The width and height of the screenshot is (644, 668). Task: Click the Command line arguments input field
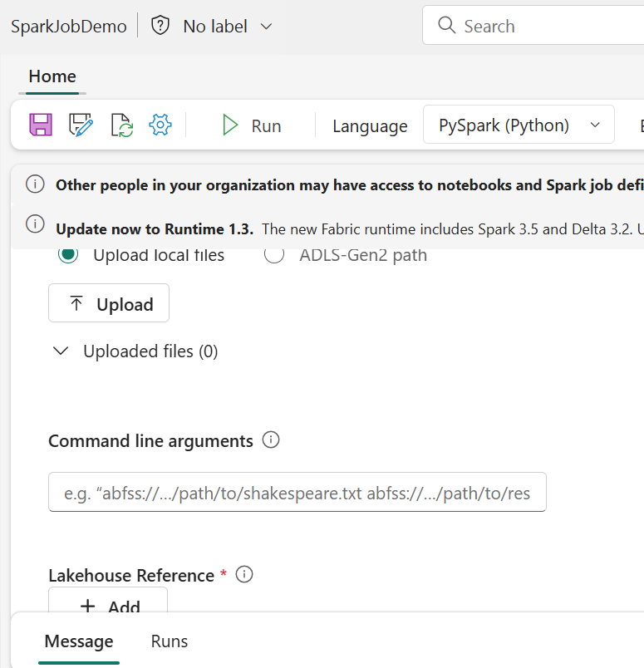coord(297,493)
